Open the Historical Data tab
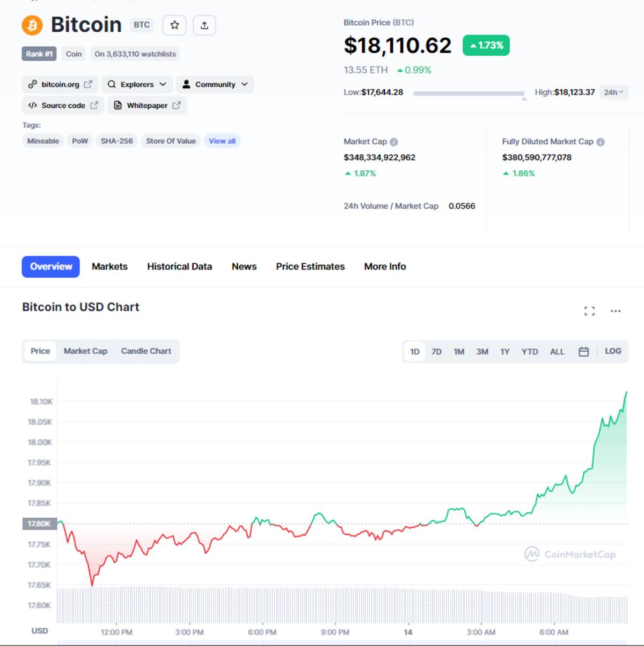 [179, 267]
